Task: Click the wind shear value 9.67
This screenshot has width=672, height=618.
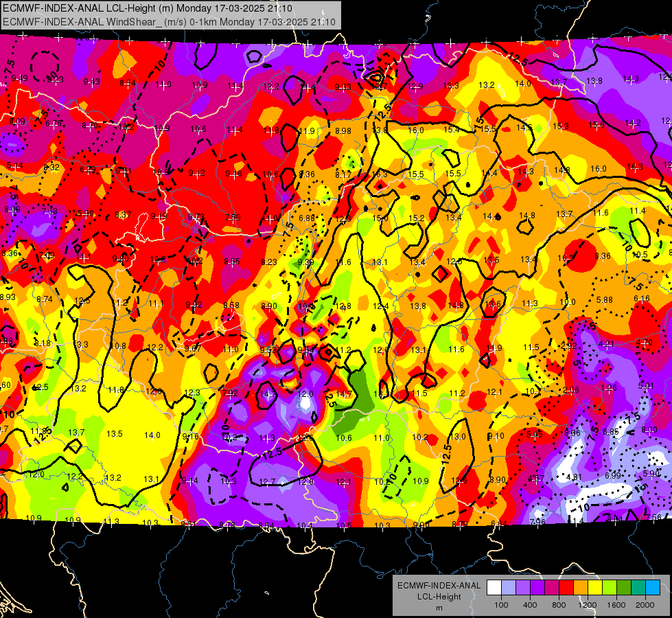Action: 193,348
